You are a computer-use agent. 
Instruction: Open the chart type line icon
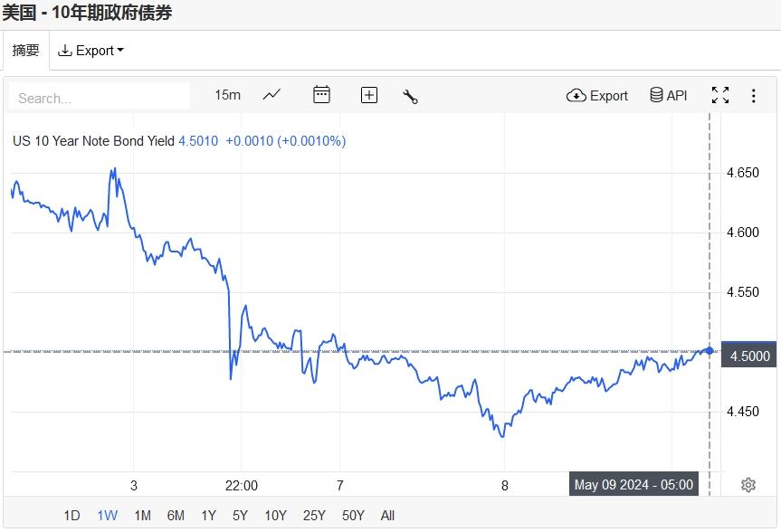pos(271,95)
